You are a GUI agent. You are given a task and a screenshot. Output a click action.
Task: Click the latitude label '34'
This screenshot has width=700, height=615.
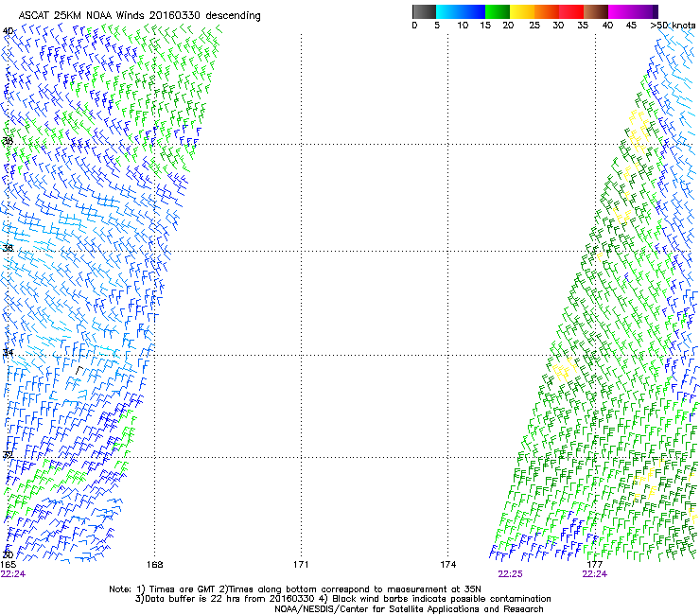8,353
